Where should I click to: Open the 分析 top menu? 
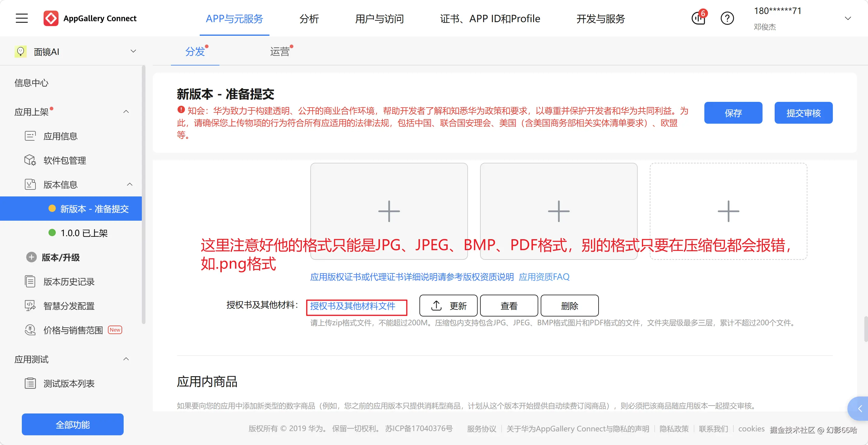(309, 19)
